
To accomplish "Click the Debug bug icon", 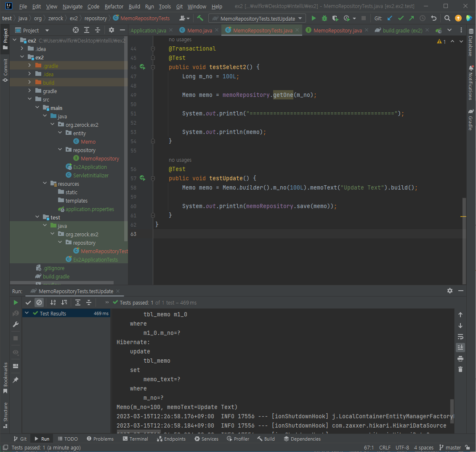I will (324, 18).
